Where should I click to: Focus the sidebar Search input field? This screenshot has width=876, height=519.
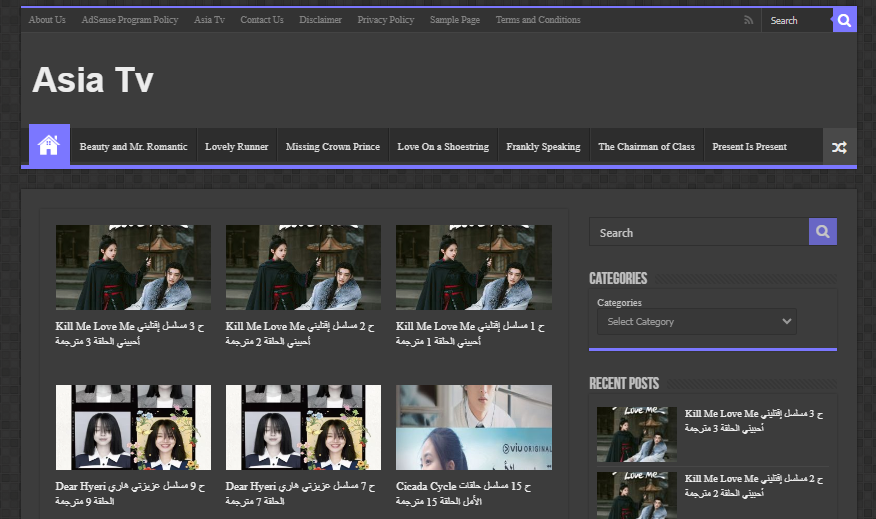(x=699, y=232)
